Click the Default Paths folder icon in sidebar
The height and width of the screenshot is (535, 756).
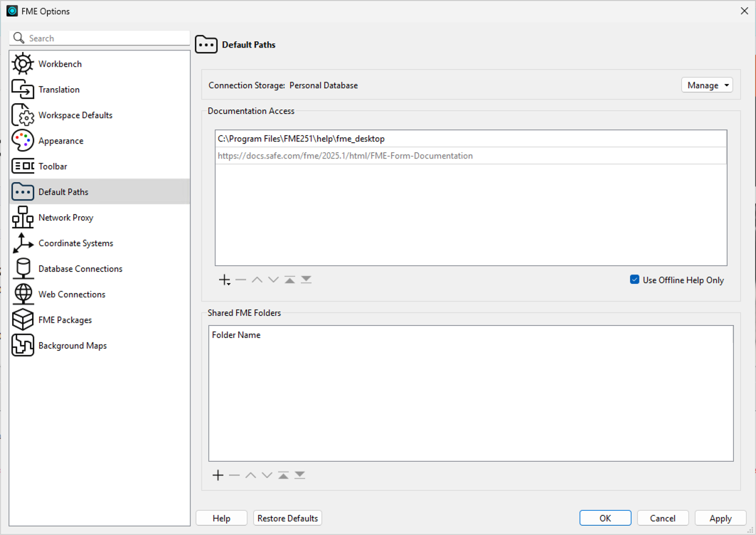[23, 191]
